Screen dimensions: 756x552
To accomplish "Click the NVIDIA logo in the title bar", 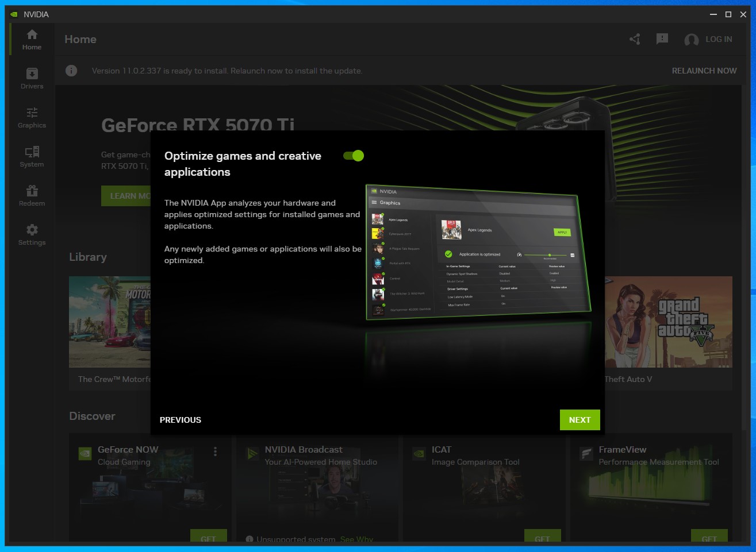I will click(14, 14).
